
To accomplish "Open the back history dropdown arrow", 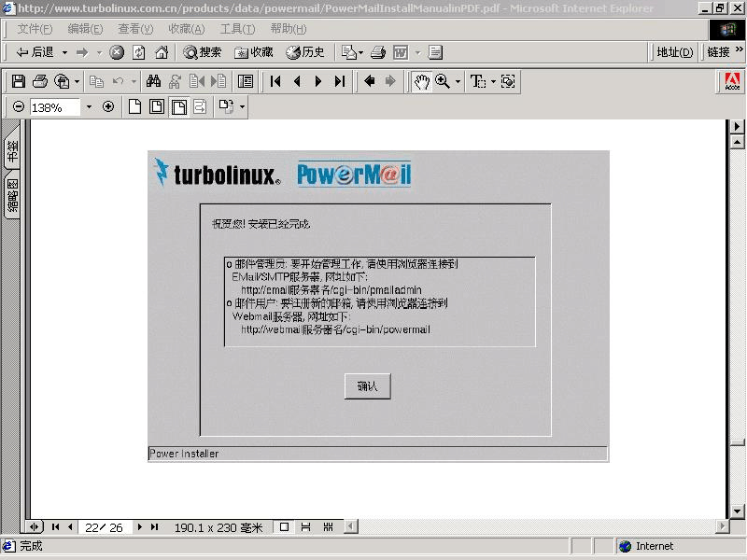I will (x=64, y=52).
